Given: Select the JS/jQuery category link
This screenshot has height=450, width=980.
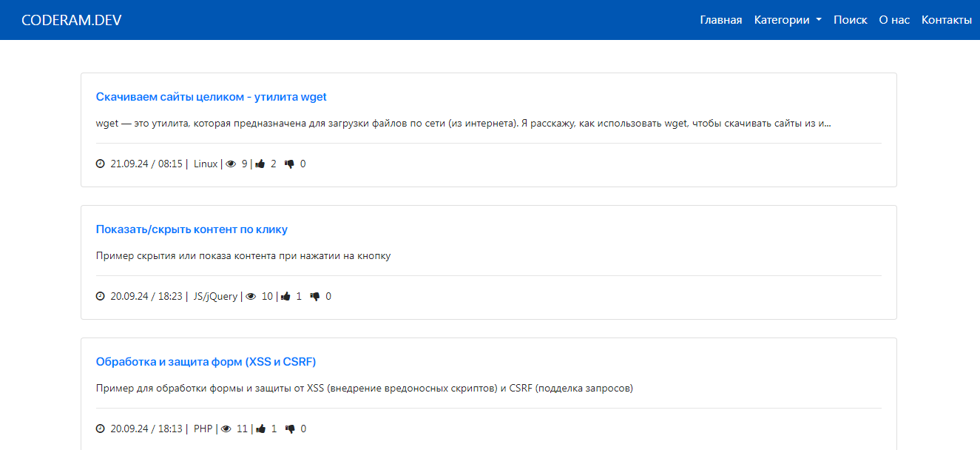Looking at the screenshot, I should pos(215,297).
